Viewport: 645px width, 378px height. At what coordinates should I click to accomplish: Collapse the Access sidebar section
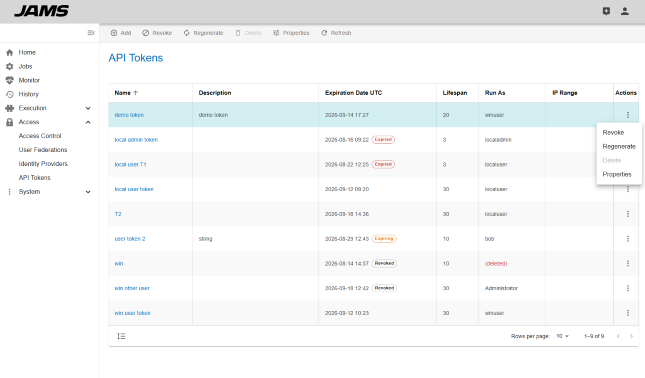pos(88,122)
